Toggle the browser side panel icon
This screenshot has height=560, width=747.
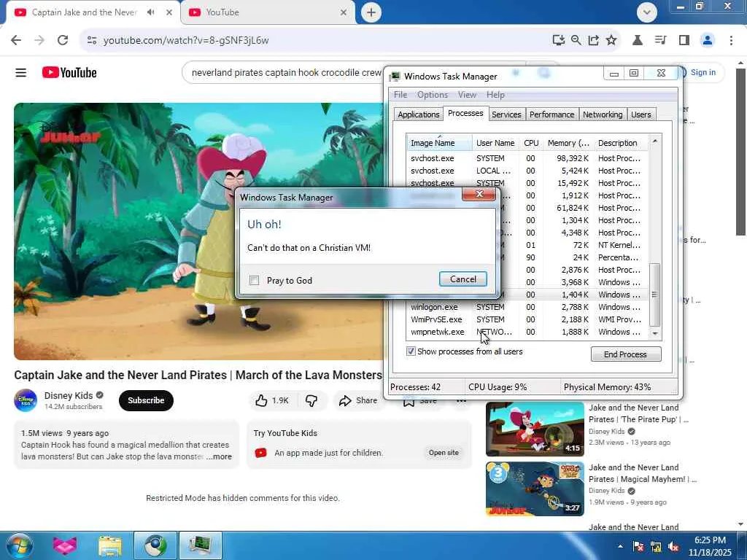[684, 40]
